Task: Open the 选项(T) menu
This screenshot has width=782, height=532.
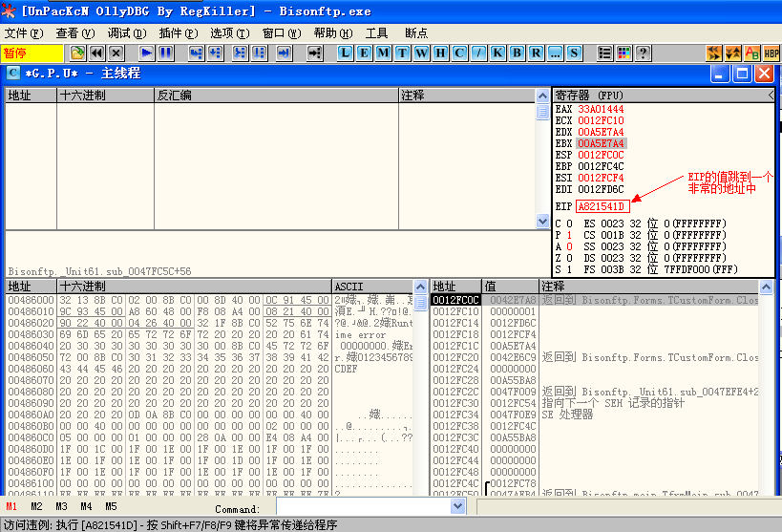Action: tap(230, 33)
